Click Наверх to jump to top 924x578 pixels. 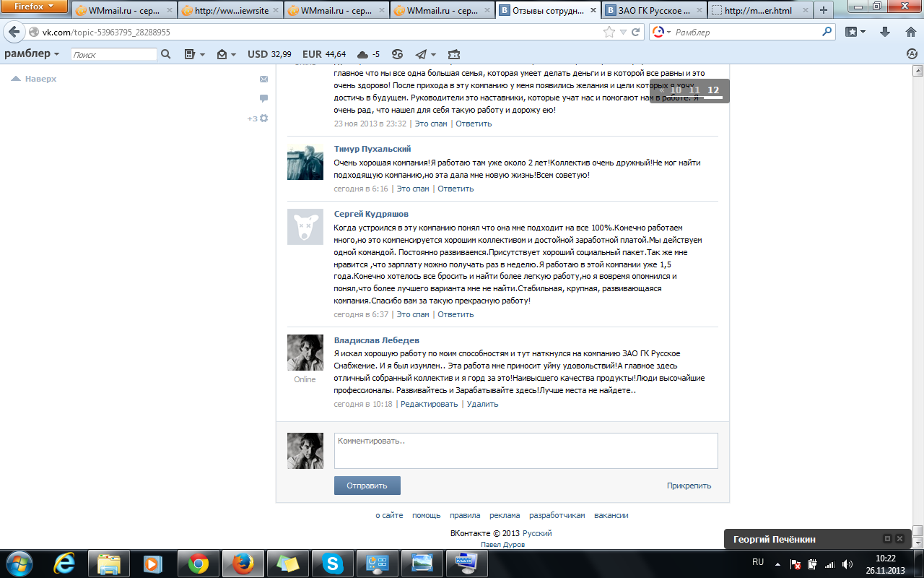click(34, 79)
